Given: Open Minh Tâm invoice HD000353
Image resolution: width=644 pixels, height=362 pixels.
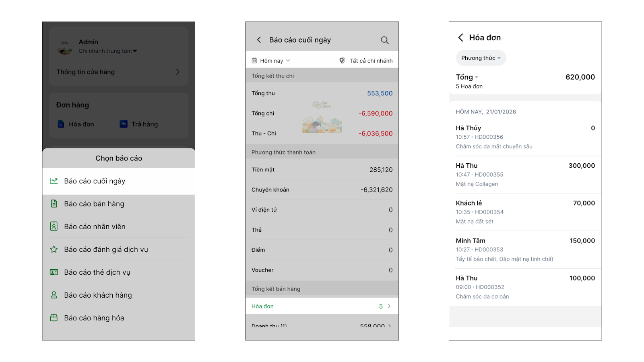Looking at the screenshot, I should click(525, 249).
